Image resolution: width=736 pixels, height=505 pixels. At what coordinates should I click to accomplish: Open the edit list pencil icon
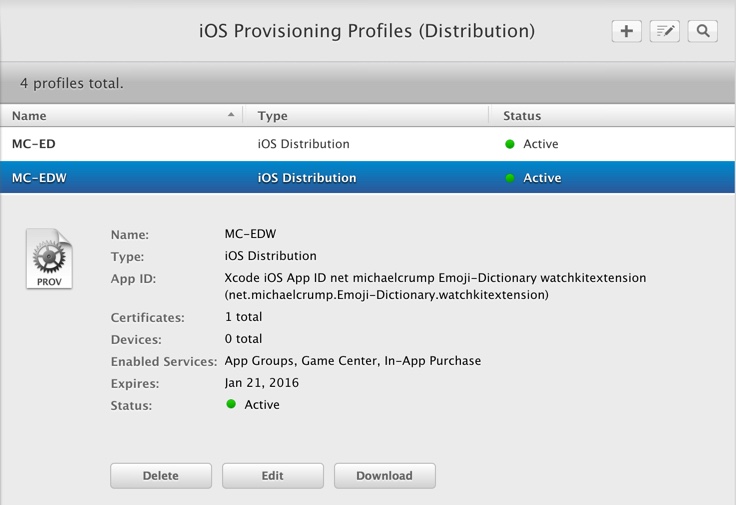click(665, 31)
